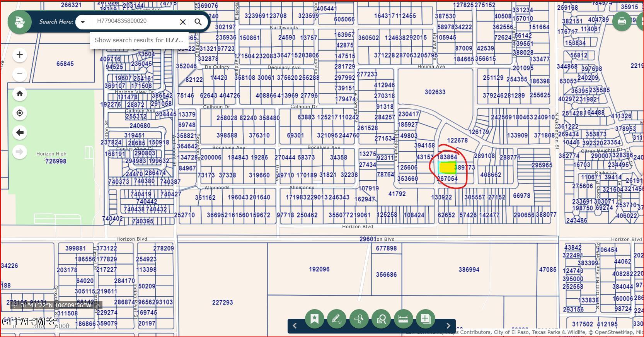
Task: Click parcel label 122678
Action: coord(457,140)
